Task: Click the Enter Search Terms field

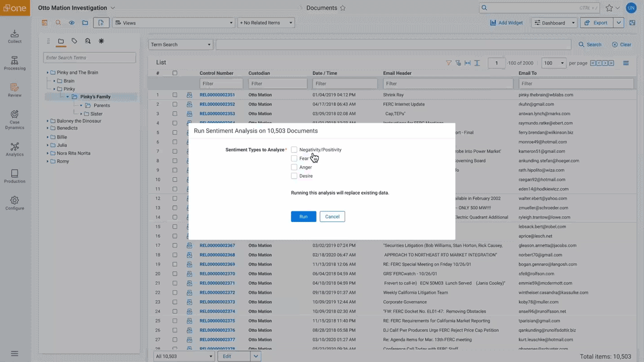Action: 89,58
